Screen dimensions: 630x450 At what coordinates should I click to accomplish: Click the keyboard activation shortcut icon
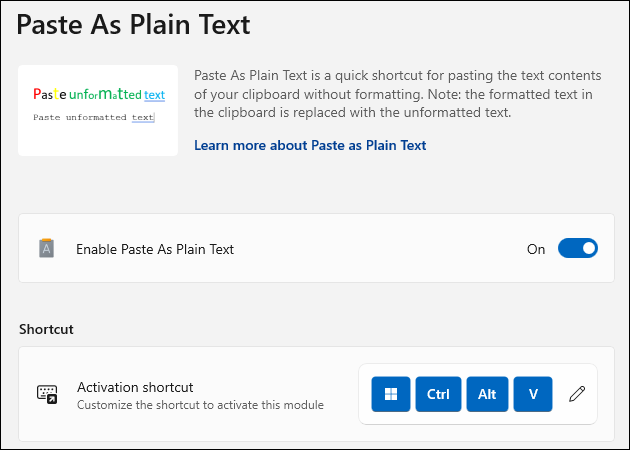click(47, 394)
